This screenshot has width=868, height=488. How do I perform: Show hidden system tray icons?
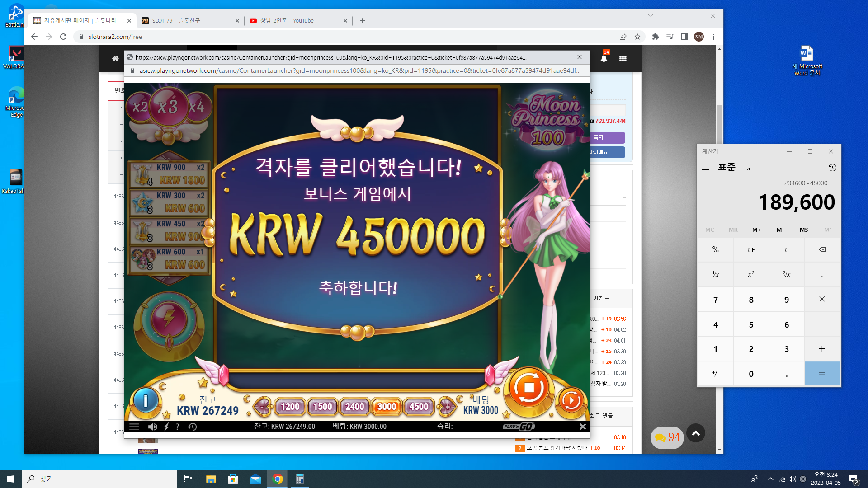770,479
